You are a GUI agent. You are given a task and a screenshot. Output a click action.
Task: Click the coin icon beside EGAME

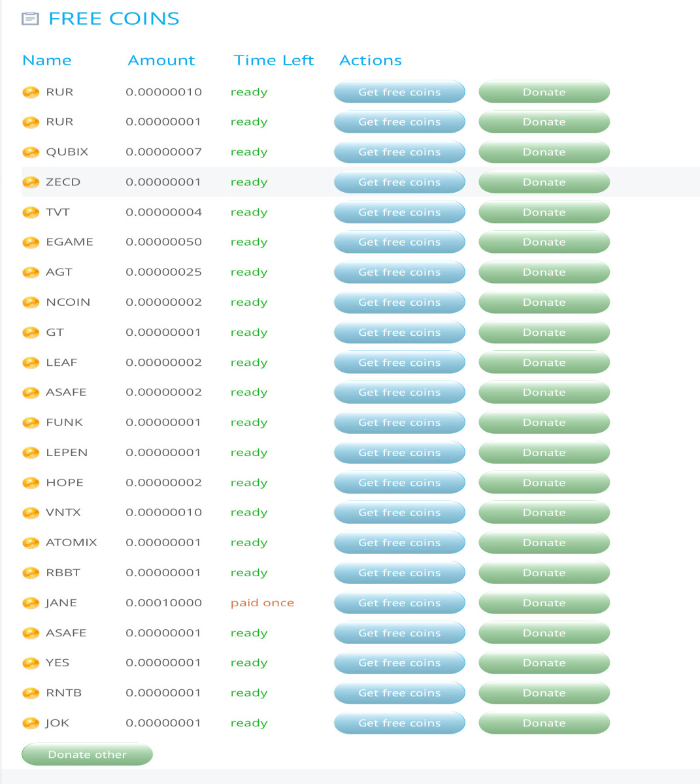[31, 242]
